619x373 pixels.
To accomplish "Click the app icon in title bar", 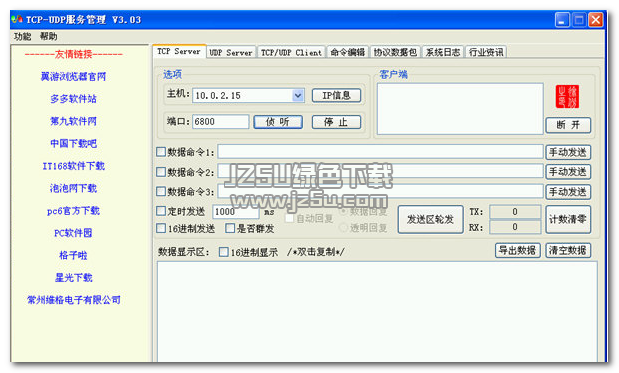I will [17, 19].
